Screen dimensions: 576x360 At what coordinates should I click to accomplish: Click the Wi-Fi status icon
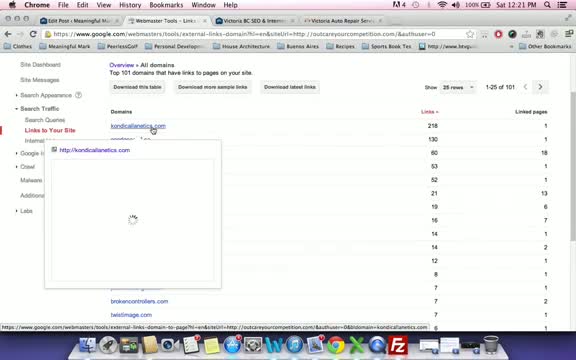coord(442,5)
